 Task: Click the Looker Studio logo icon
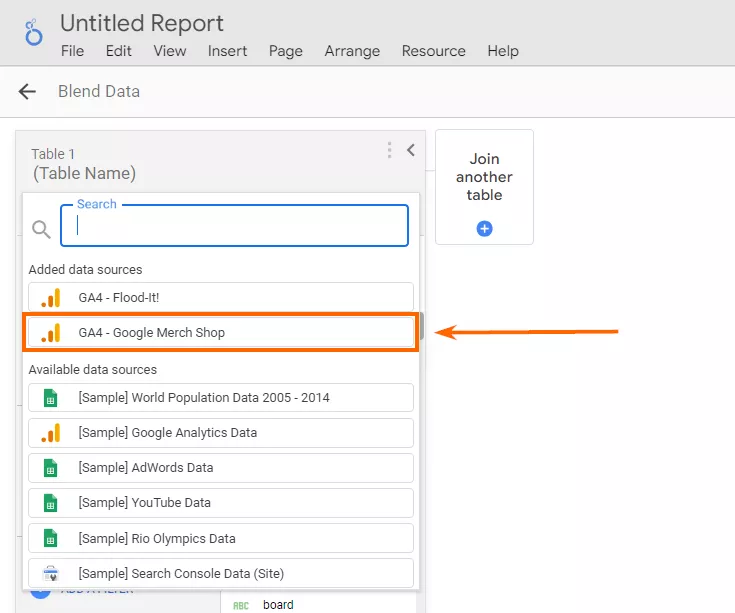coord(33,32)
